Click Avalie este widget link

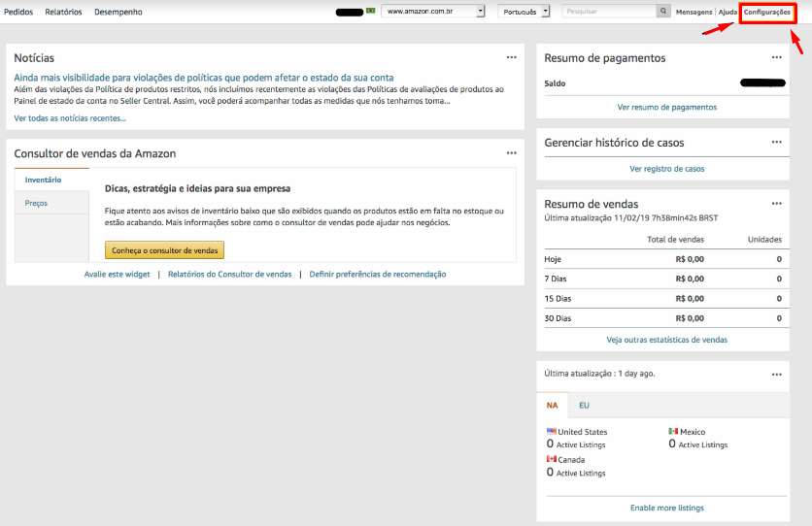tap(117, 274)
